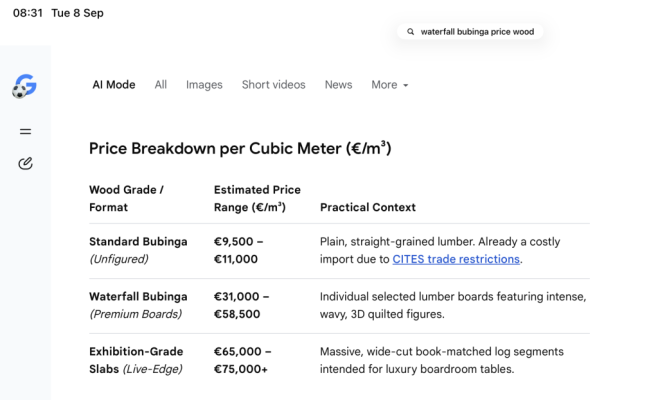Open the All results tab
Screen dimensions: 658x400
161,85
